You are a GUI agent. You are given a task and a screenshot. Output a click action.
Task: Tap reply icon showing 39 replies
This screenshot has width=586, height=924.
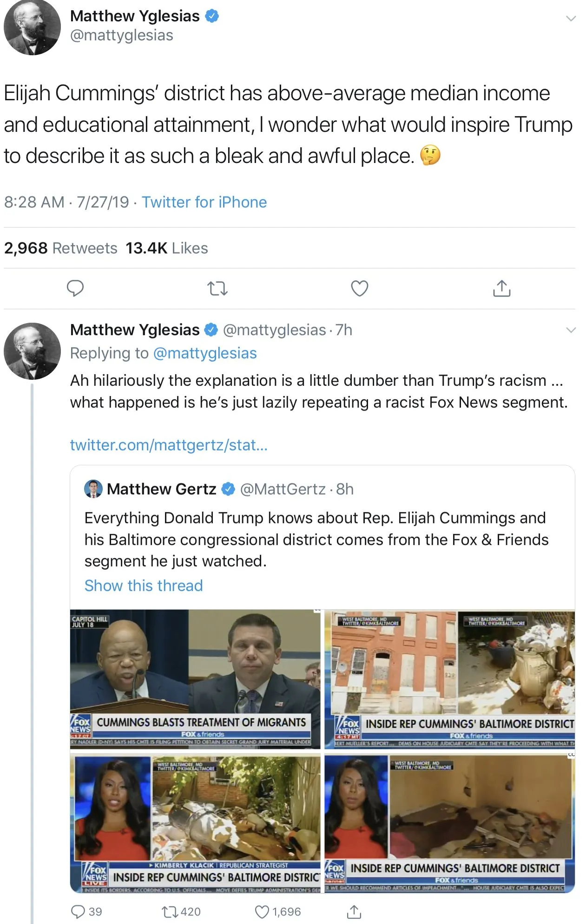(x=78, y=911)
